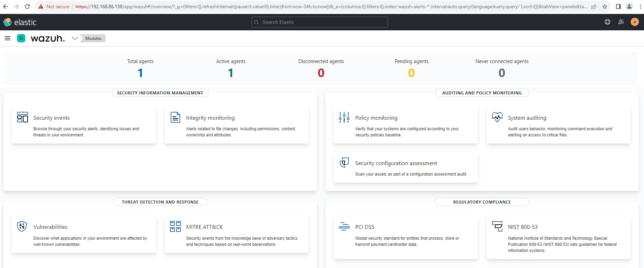Click the PCI DSS lines icon
Viewport: 644px width, 268px height.
(x=344, y=226)
